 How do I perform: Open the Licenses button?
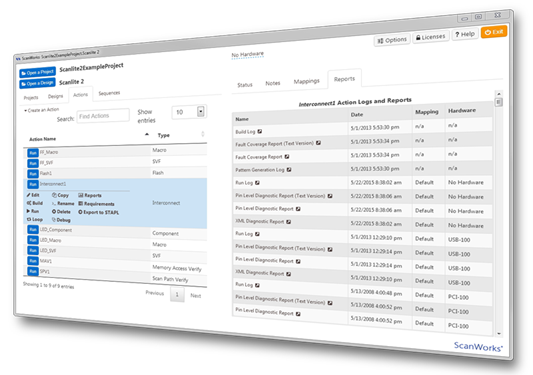click(x=431, y=37)
